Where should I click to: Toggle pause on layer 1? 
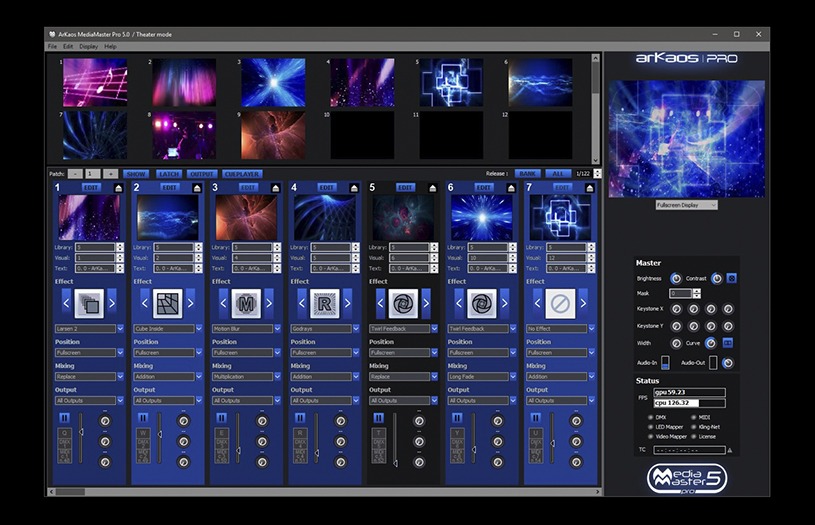point(64,417)
